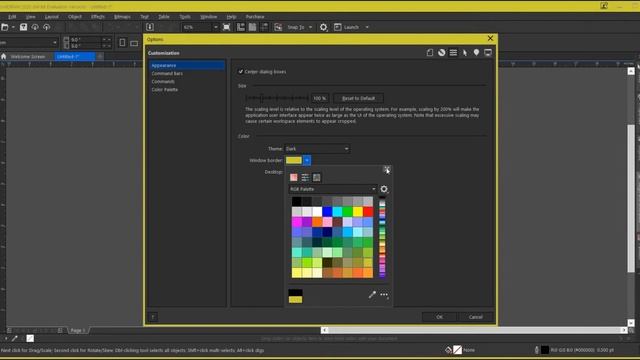Click the eyedropper icon below the page tabs

pos(15,338)
